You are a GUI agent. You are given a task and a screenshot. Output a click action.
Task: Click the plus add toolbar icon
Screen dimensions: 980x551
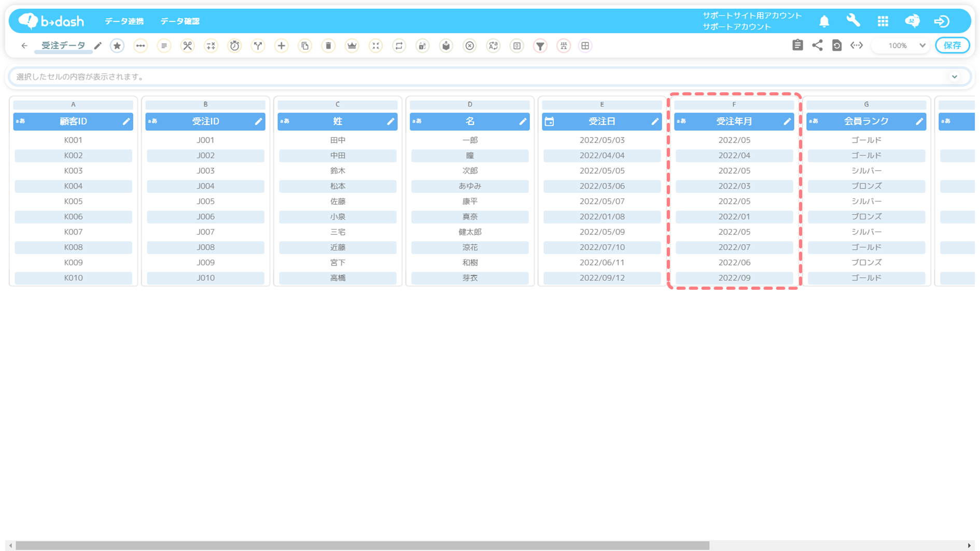[281, 46]
